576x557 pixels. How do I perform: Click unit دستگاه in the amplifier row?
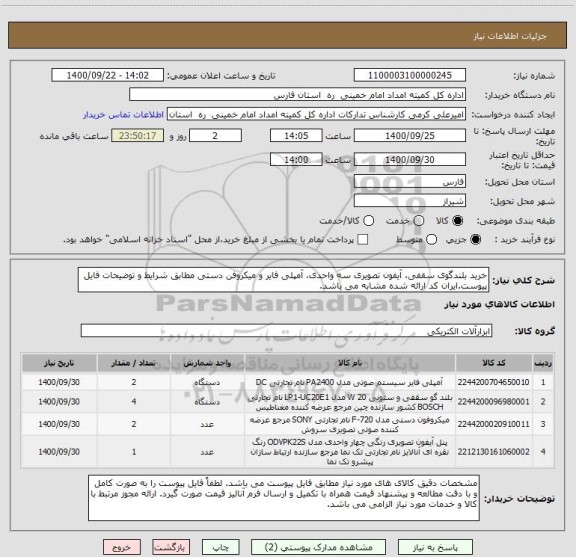(207, 382)
